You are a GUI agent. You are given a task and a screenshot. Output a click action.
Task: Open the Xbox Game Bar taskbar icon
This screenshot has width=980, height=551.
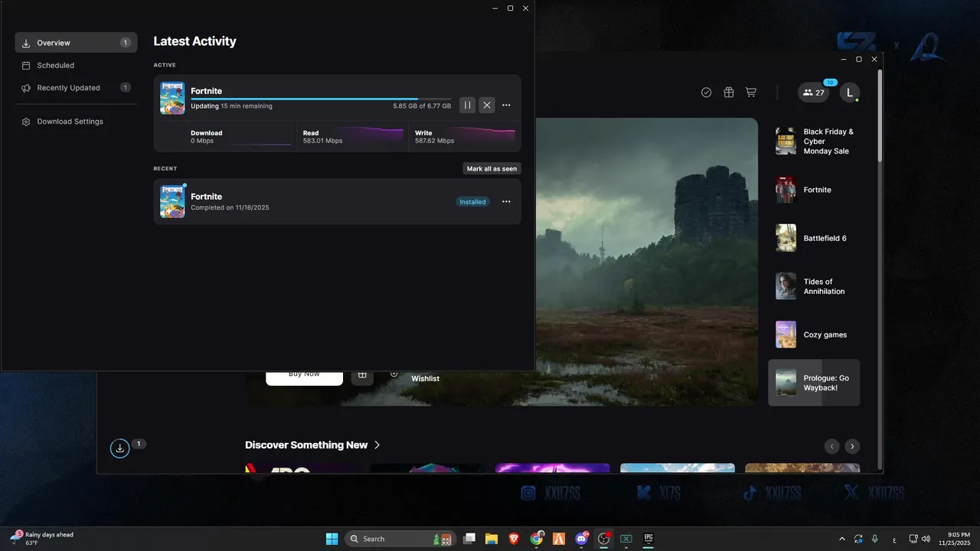tap(626, 539)
